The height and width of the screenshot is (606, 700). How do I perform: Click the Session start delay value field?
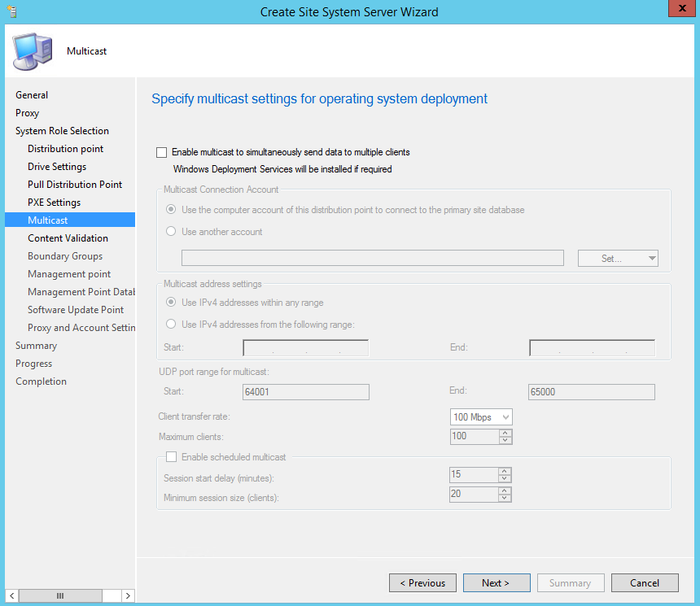tap(474, 475)
